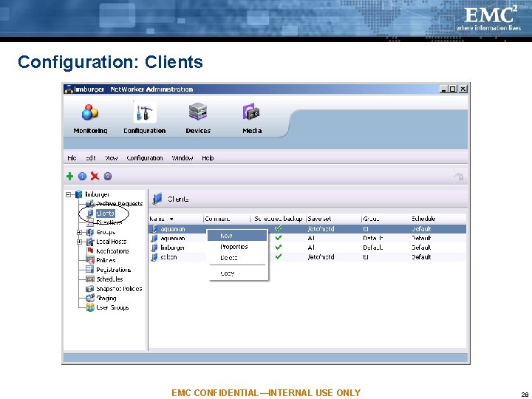Click the Policies tree icon
Screen dimensions: 532x399
click(x=90, y=260)
